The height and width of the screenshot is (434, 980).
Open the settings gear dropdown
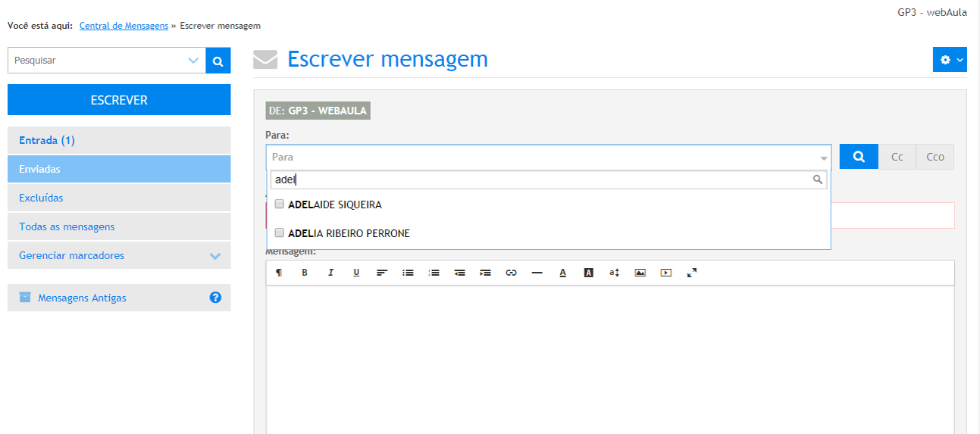coord(950,60)
